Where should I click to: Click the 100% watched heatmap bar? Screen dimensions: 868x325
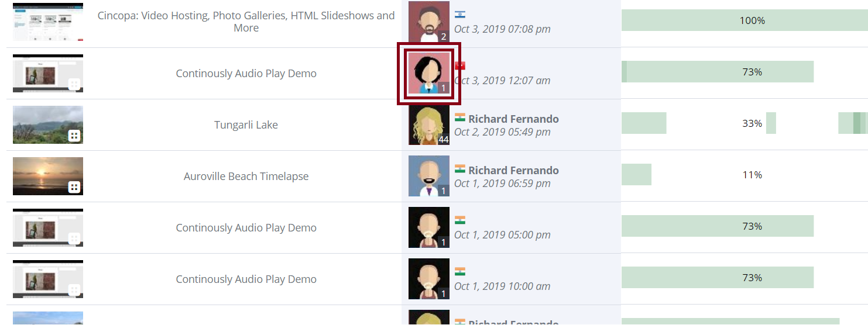[743, 20]
